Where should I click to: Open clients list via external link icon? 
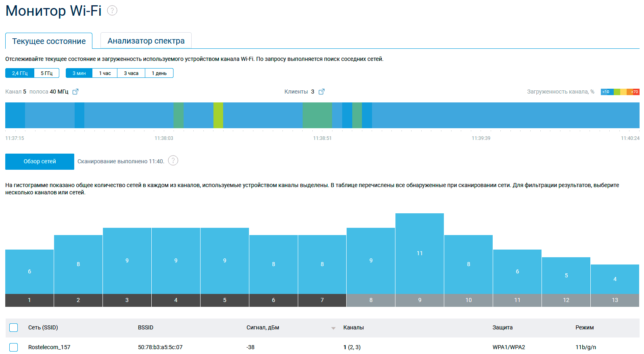tap(322, 92)
